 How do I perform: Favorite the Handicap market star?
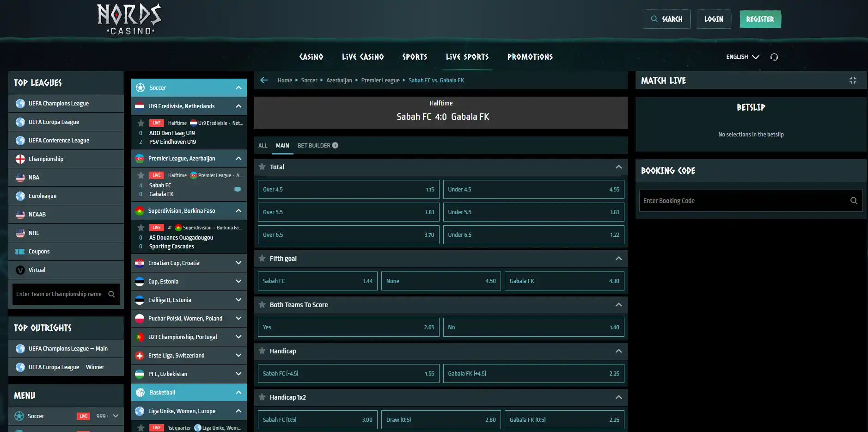point(262,351)
